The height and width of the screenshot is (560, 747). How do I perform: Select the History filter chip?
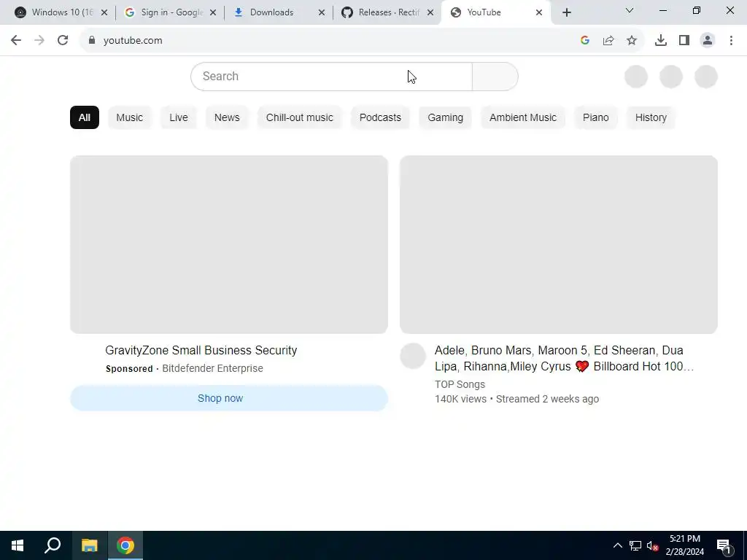tap(651, 117)
